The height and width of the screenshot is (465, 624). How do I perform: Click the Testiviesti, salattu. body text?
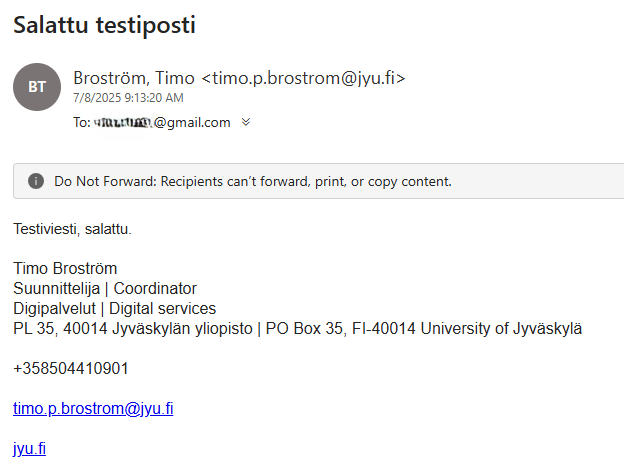point(72,229)
